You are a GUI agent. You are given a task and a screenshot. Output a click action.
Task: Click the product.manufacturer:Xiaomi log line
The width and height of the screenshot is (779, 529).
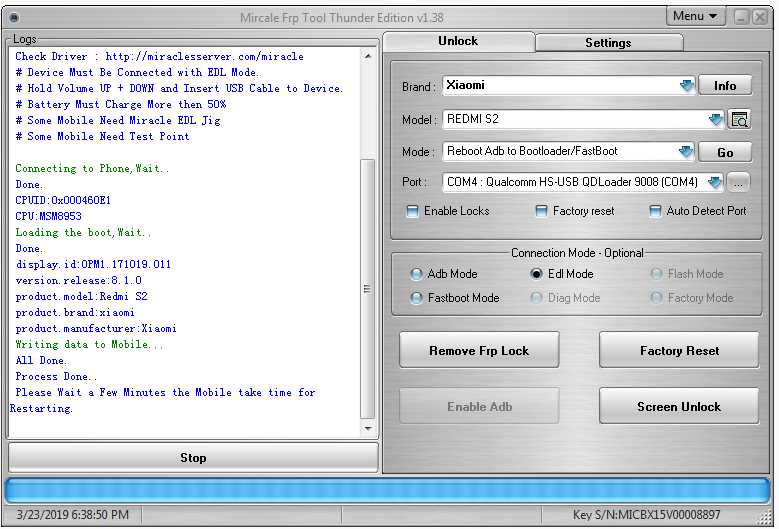point(96,328)
